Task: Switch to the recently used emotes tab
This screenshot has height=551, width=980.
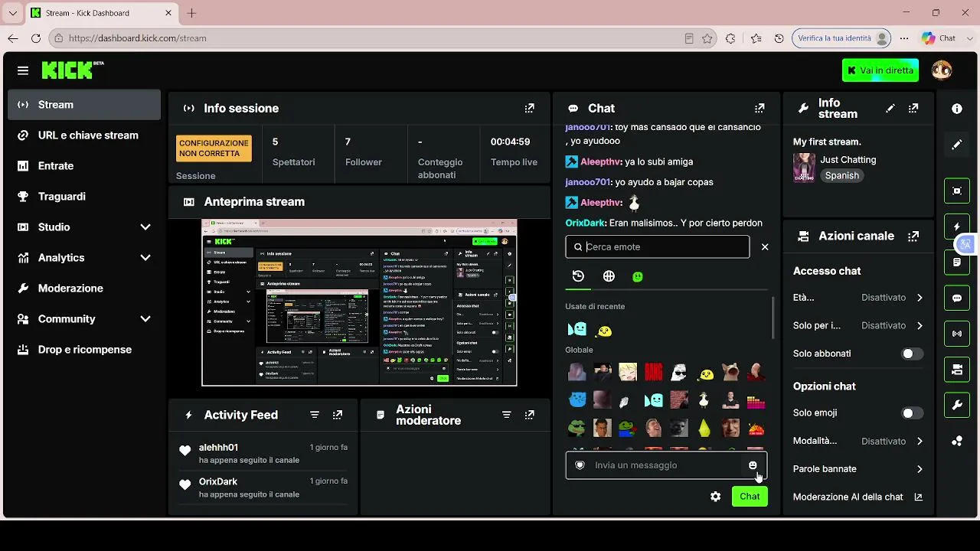Action: (578, 276)
